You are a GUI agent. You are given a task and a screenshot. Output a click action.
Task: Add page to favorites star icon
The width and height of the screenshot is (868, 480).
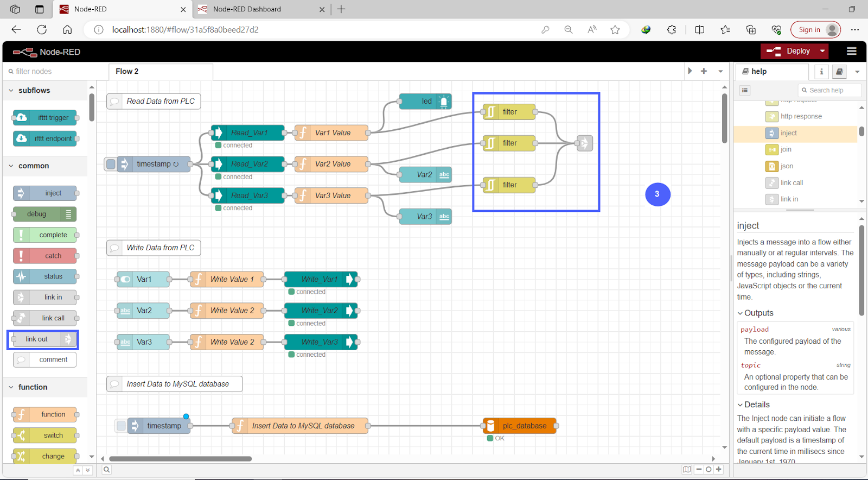pyautogui.click(x=615, y=30)
